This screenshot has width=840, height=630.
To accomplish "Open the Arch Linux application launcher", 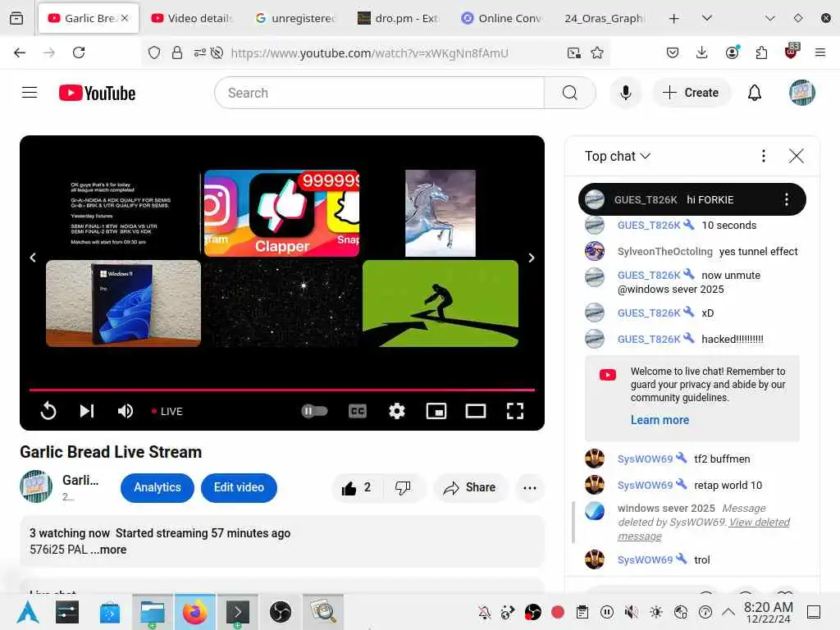I will pos(28,612).
